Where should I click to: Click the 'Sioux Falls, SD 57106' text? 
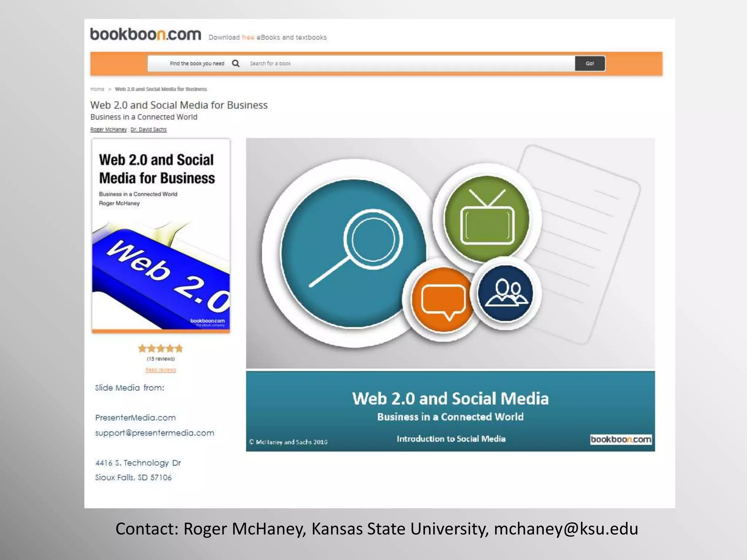133,478
